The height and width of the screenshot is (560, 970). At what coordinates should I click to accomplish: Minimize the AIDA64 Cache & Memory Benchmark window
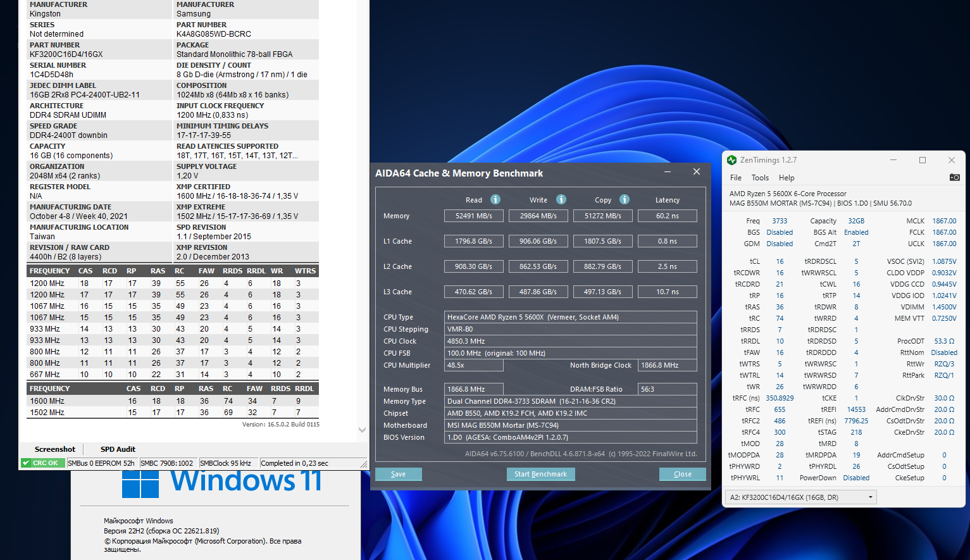(x=668, y=172)
